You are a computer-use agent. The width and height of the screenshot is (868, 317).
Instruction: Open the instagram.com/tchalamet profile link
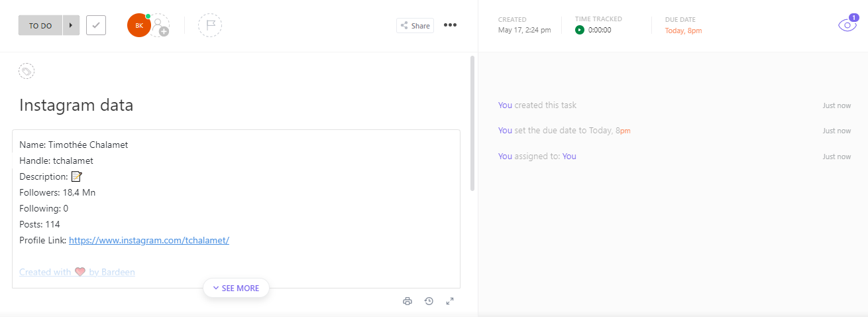(x=149, y=240)
